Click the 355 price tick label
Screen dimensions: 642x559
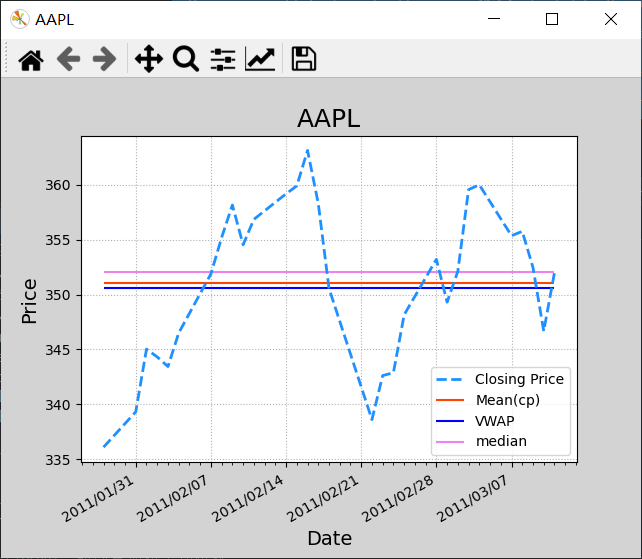58,240
